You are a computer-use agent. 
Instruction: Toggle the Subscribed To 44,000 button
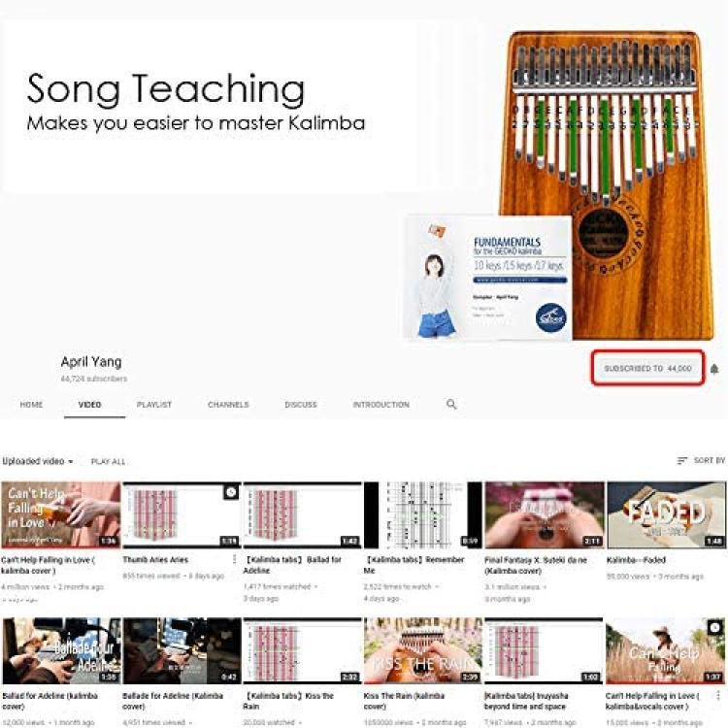pyautogui.click(x=647, y=368)
